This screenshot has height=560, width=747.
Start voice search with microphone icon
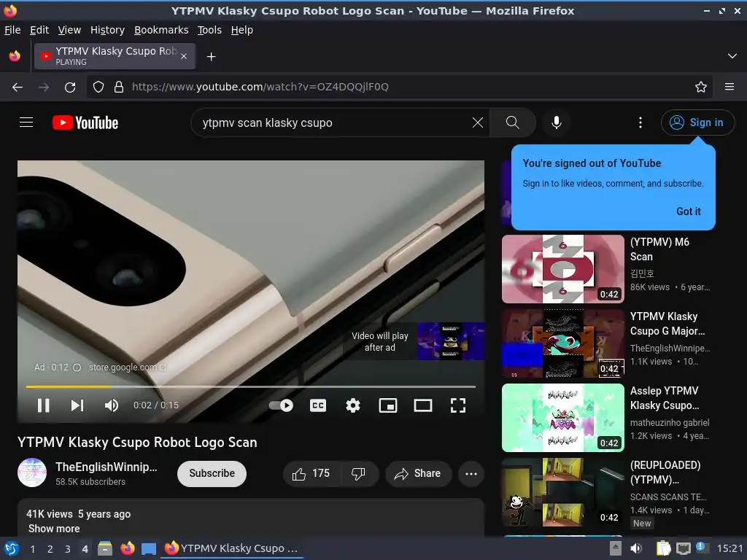coord(556,122)
